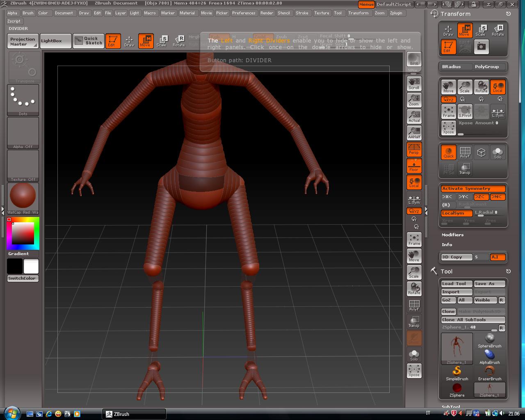Select the Scroll tool in right shelf
Screen dimensions: 525x420
[414, 84]
